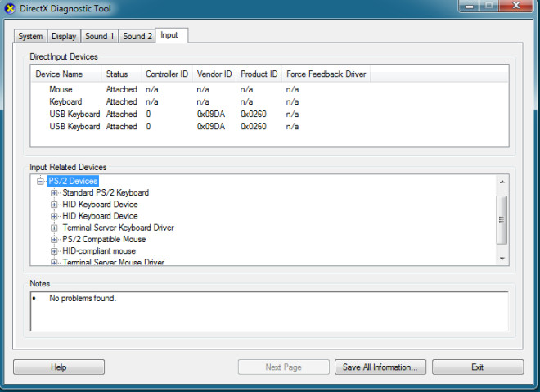The image size is (540, 392).
Task: Expand the Terminal Server Mouse Driver node
Action: click(x=54, y=263)
